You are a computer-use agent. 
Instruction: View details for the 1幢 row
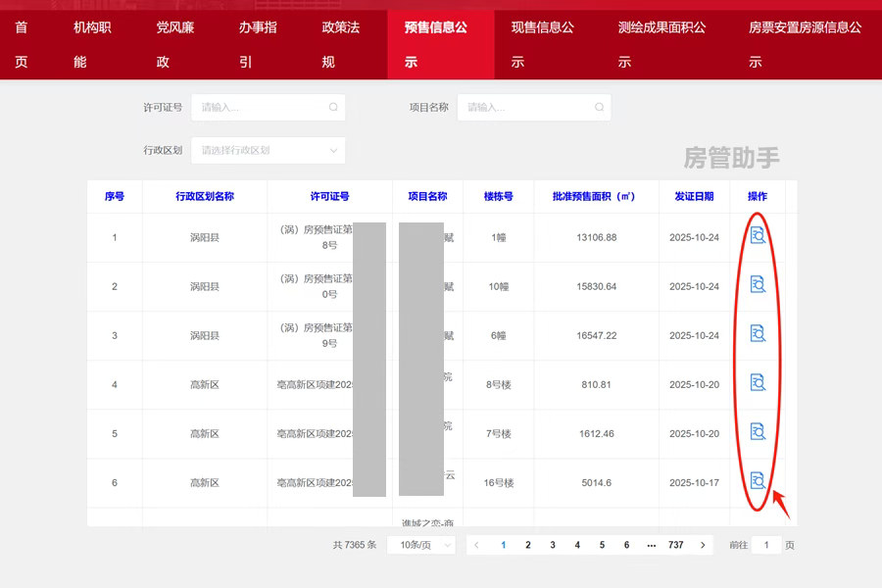point(756,236)
